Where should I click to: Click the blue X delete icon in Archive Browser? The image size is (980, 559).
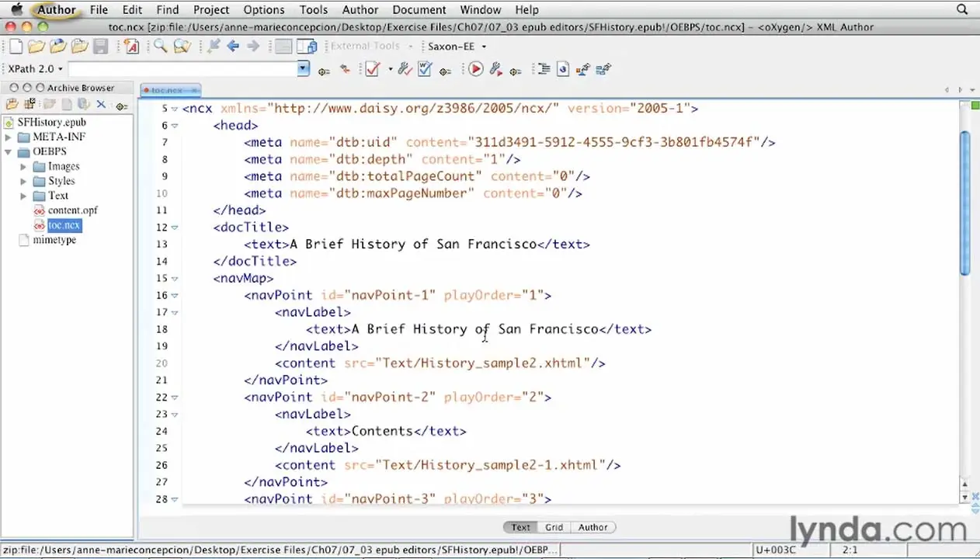pos(101,104)
